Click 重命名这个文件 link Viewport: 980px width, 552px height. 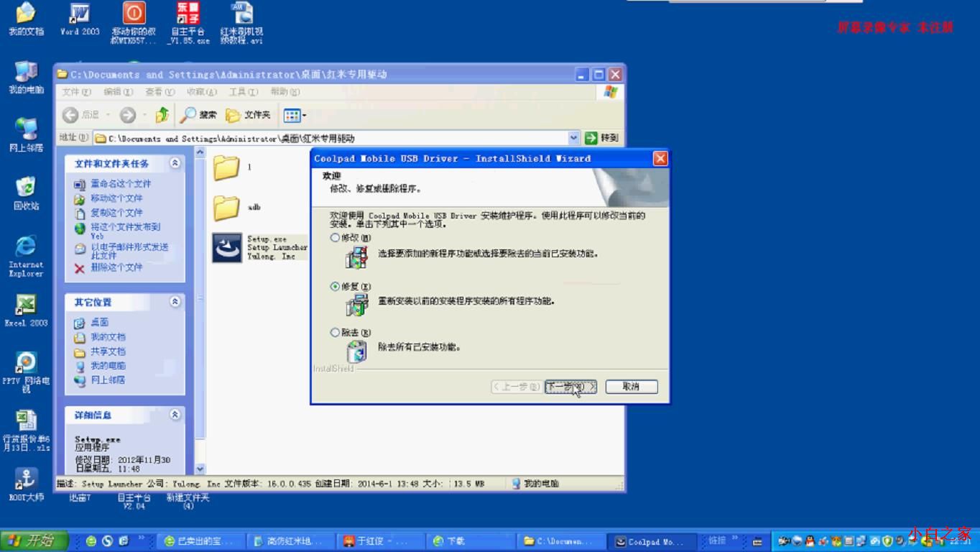pyautogui.click(x=121, y=184)
